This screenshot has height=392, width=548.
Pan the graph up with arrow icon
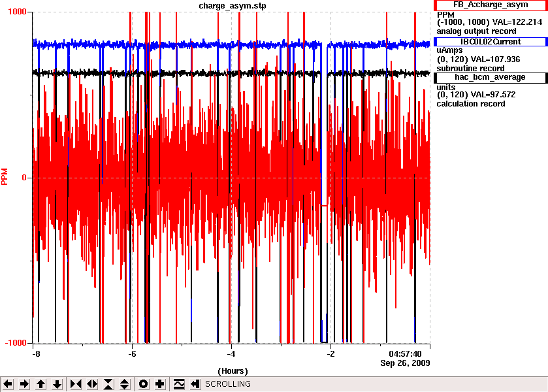[x=41, y=384]
